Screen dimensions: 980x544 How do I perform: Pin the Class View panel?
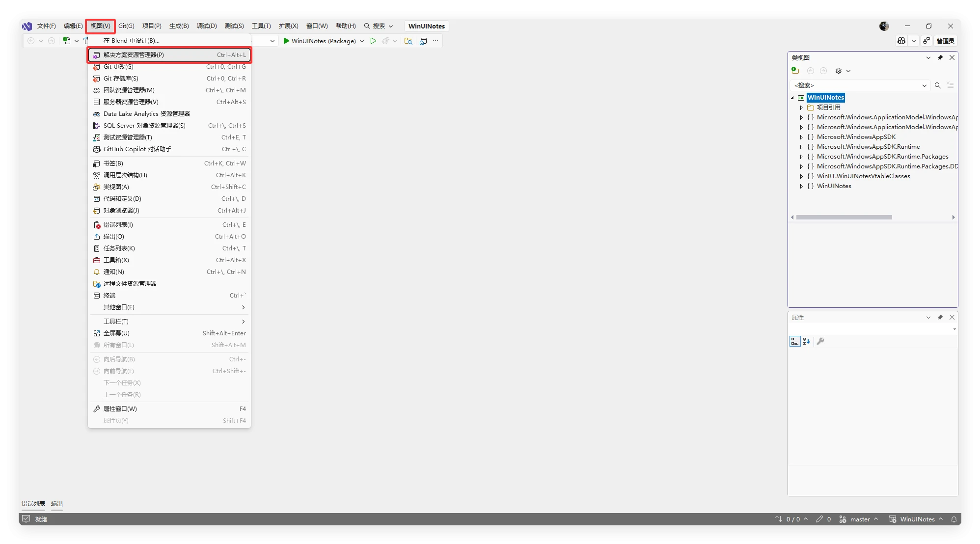tap(940, 57)
